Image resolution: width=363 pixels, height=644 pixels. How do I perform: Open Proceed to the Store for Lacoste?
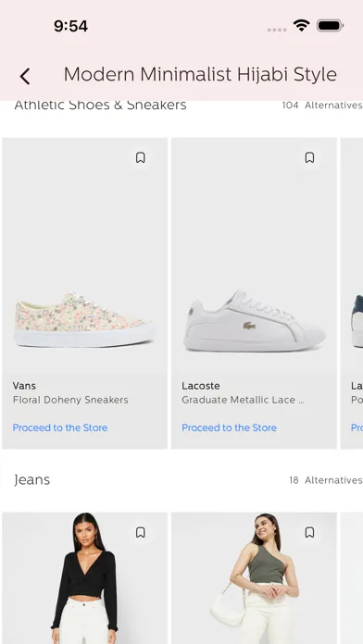point(229,427)
